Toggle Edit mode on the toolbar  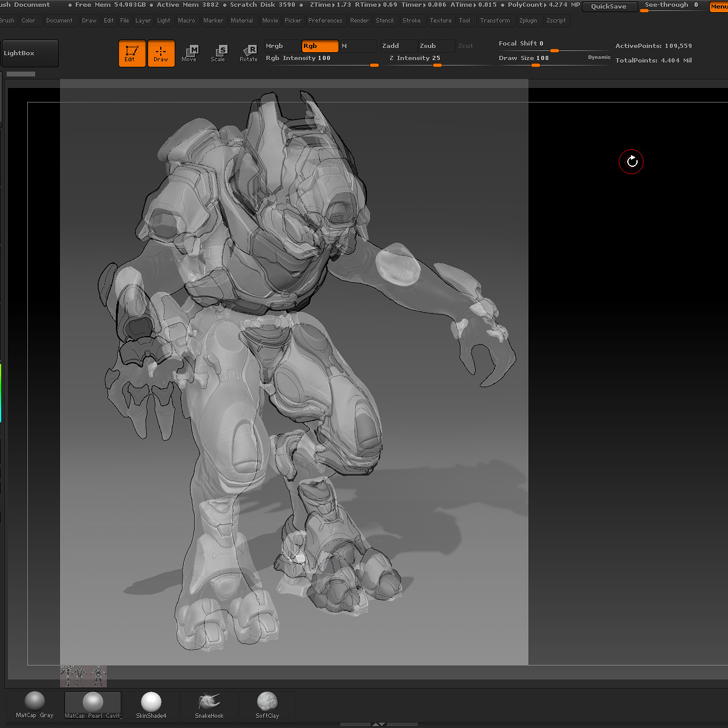[x=132, y=53]
